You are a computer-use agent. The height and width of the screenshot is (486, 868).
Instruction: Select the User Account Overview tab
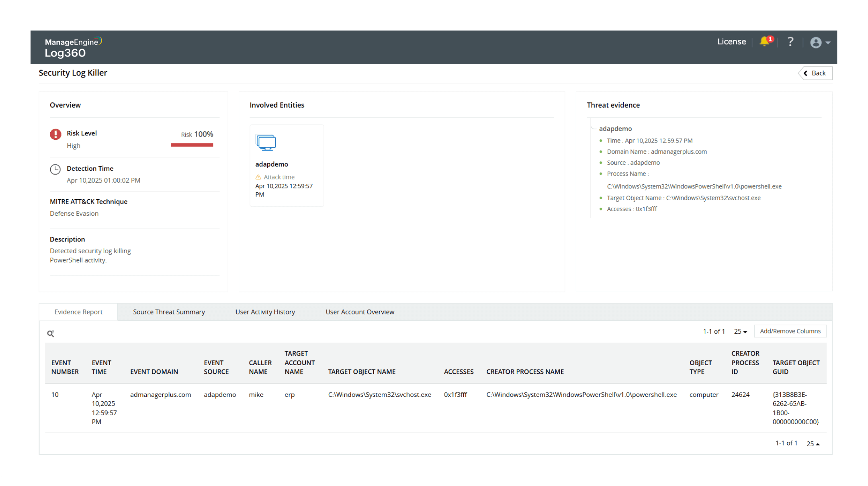(x=360, y=312)
